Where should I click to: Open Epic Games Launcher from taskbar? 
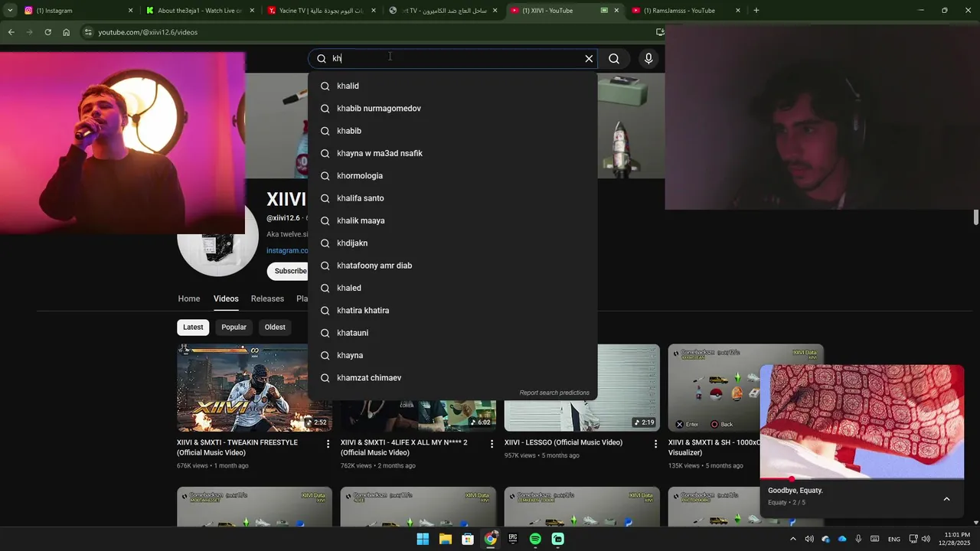click(513, 540)
